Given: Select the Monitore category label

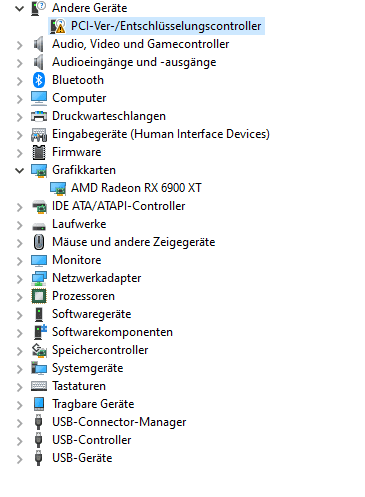Looking at the screenshot, I should coord(77,260).
